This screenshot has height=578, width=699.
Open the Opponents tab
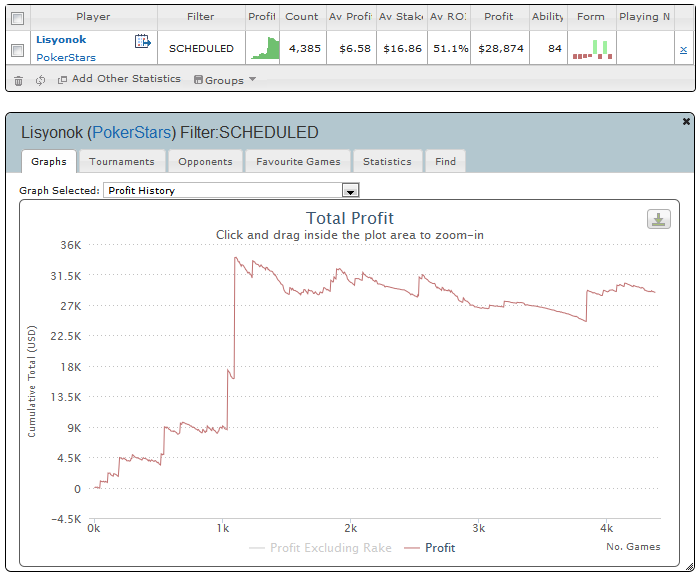point(205,161)
